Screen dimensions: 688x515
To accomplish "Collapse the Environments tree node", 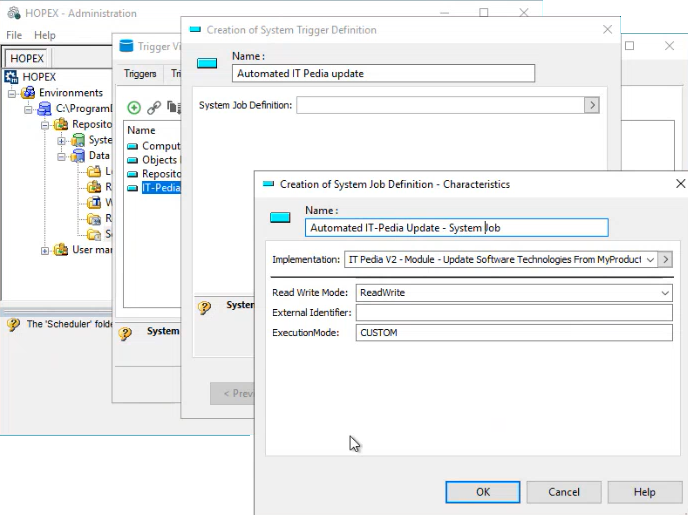I will pyautogui.click(x=13, y=93).
